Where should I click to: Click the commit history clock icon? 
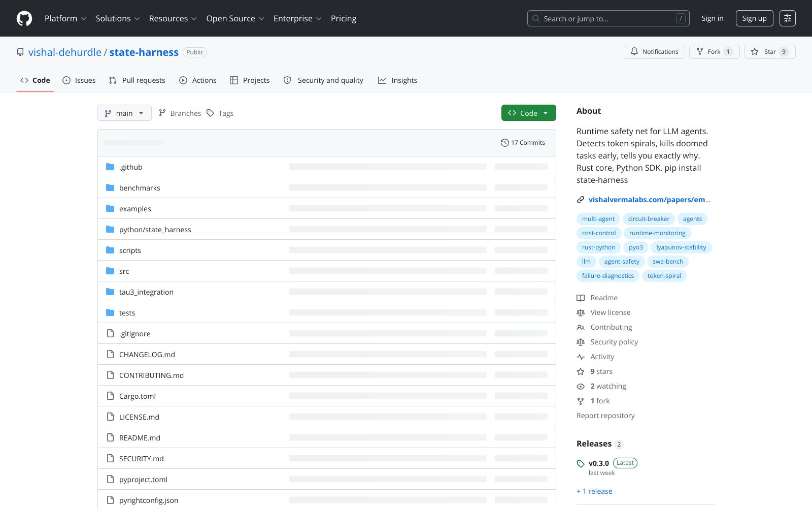coord(504,143)
